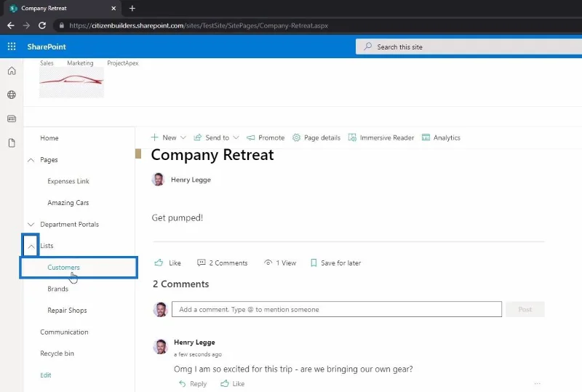Click the Search this site box
This screenshot has height=392, width=582.
coord(469,47)
